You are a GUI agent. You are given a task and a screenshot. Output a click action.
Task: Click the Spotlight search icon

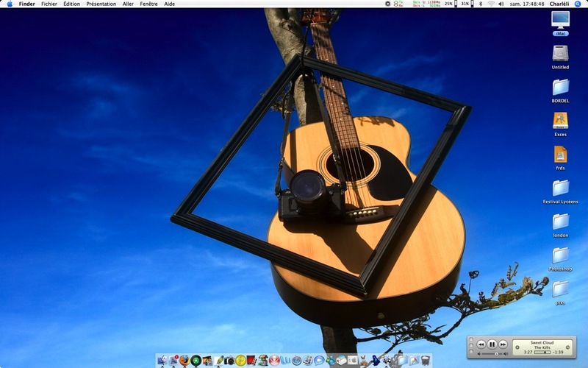(578, 4)
